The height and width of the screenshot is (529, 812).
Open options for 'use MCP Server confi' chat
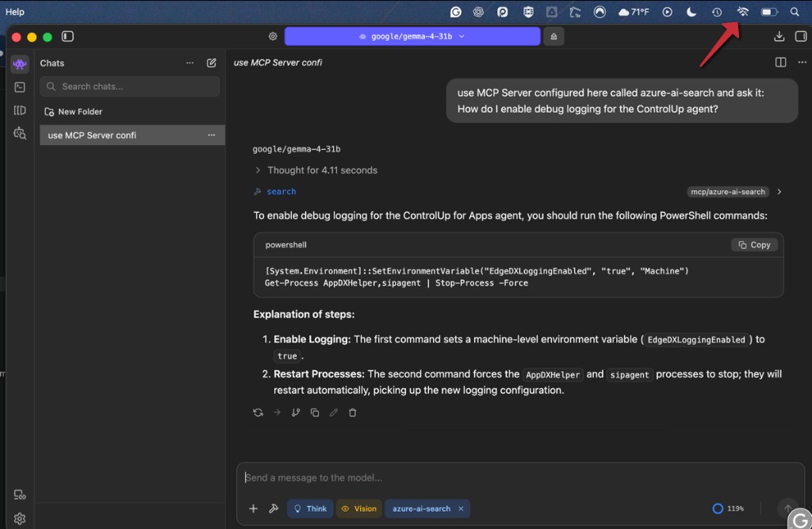click(211, 135)
